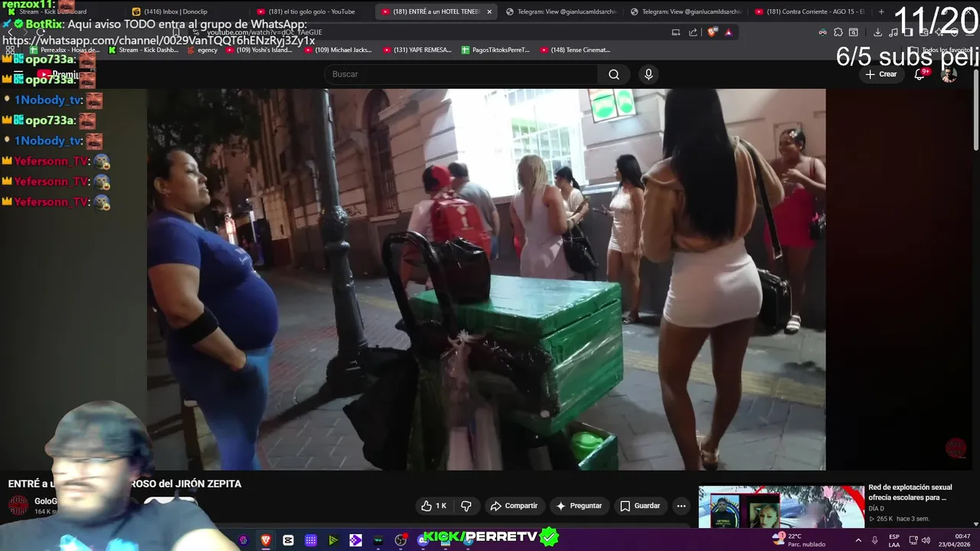Screen dimensions: 980x551
Task: Click chat username 1Nobody_tv first message
Action: [x=47, y=100]
